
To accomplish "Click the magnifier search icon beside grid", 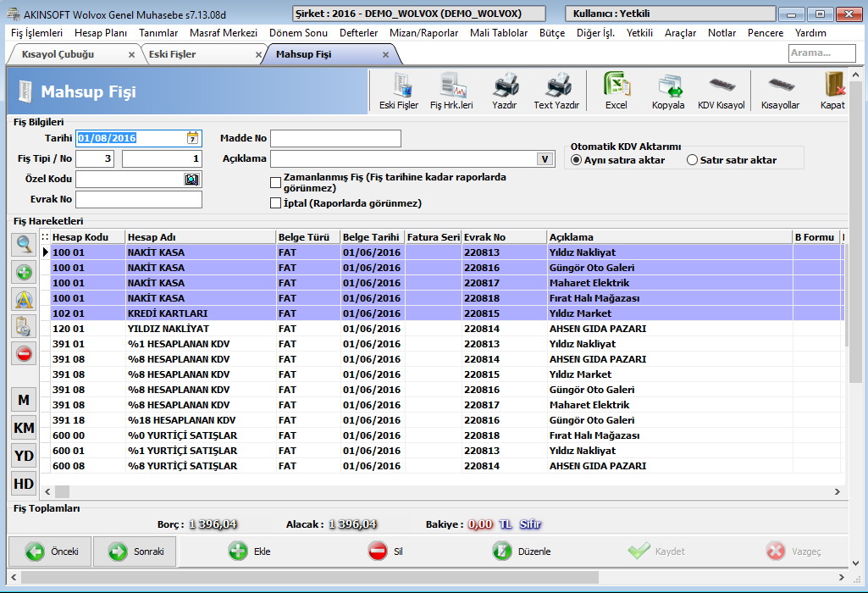I will pyautogui.click(x=24, y=245).
